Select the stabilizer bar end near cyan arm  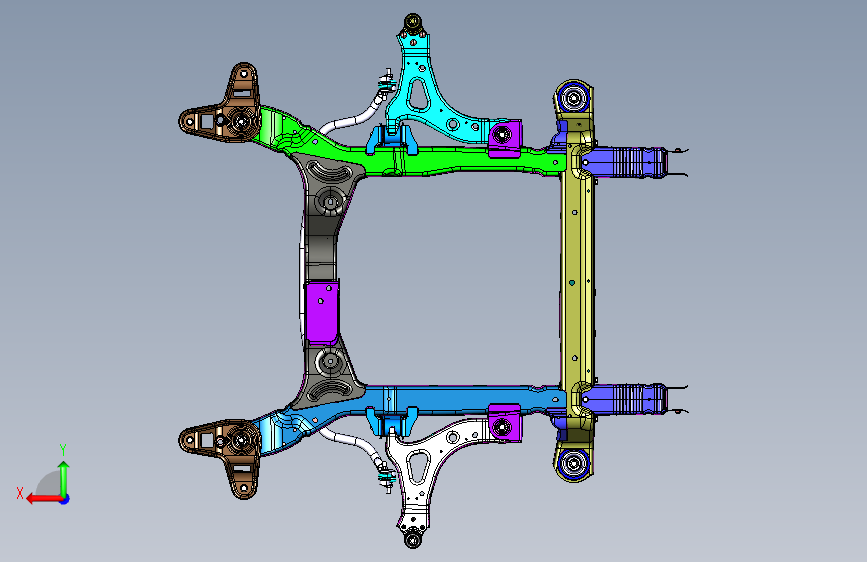[386, 86]
